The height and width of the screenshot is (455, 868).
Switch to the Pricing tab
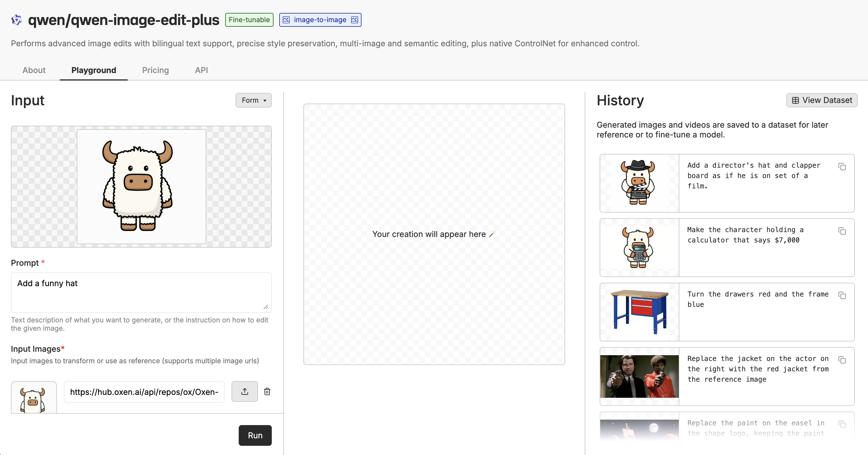pos(155,70)
